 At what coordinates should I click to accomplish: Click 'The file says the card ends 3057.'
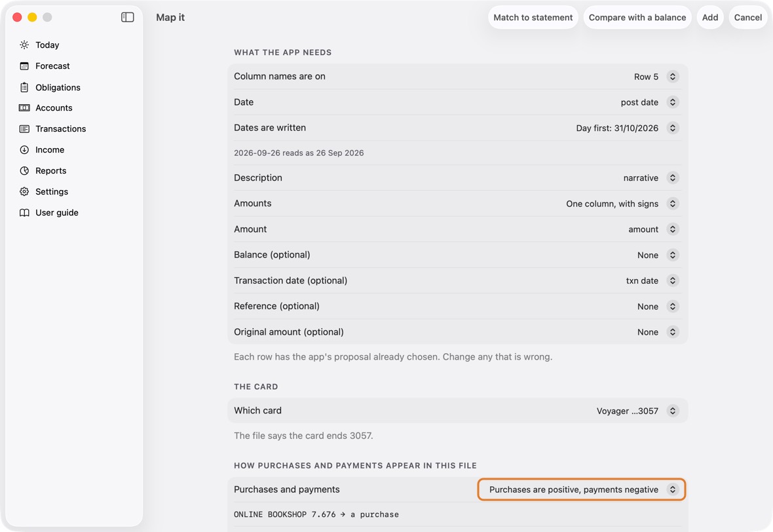(x=303, y=436)
